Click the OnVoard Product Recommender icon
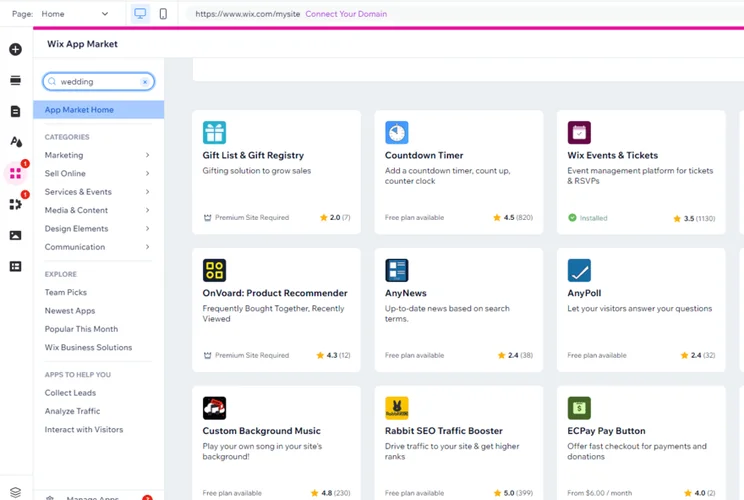This screenshot has height=500, width=744. 214,270
